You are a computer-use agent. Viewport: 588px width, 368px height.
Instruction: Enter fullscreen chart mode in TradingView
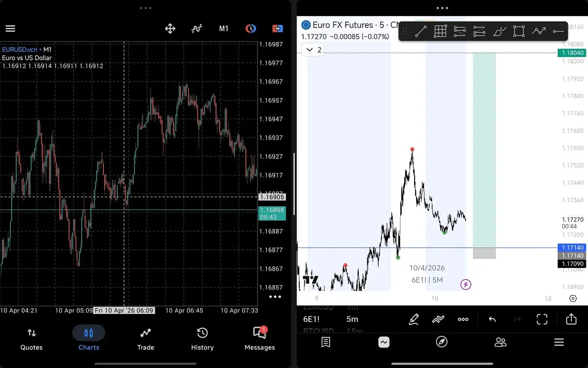click(542, 319)
